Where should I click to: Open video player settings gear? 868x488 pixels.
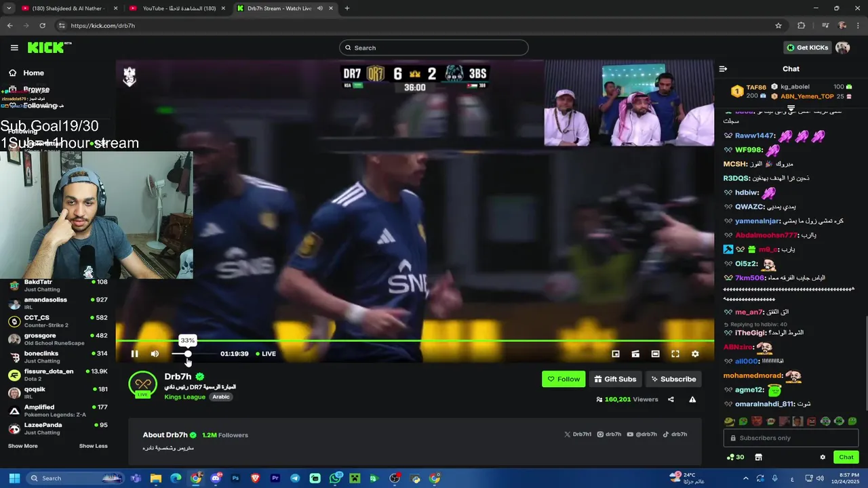pos(695,354)
